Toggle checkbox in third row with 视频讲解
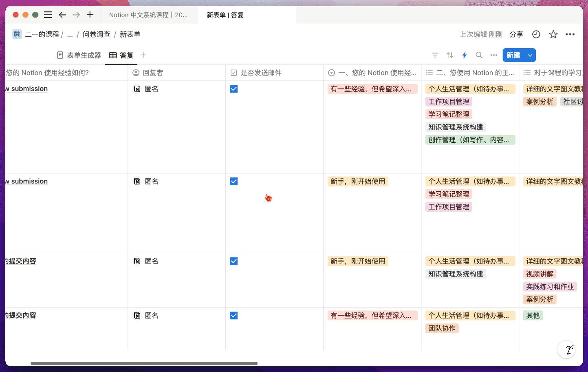This screenshot has width=588, height=372. (x=234, y=261)
